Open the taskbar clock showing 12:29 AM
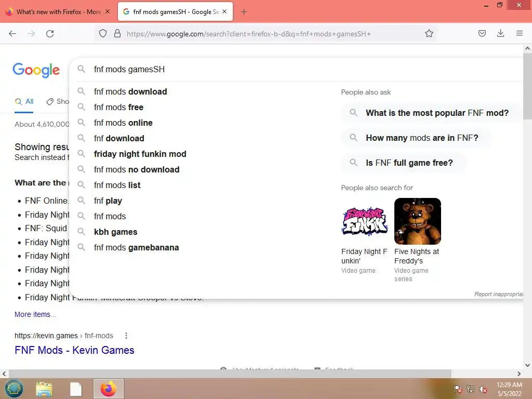This screenshot has width=532, height=399. point(509,389)
